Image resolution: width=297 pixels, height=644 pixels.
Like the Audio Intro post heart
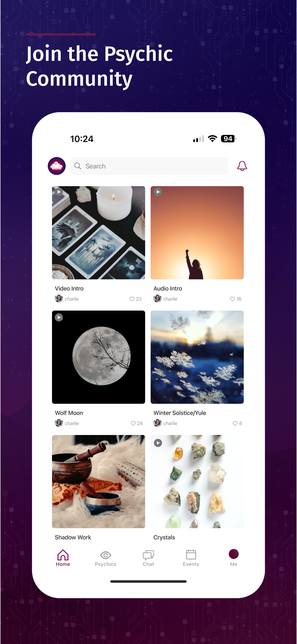(x=232, y=299)
